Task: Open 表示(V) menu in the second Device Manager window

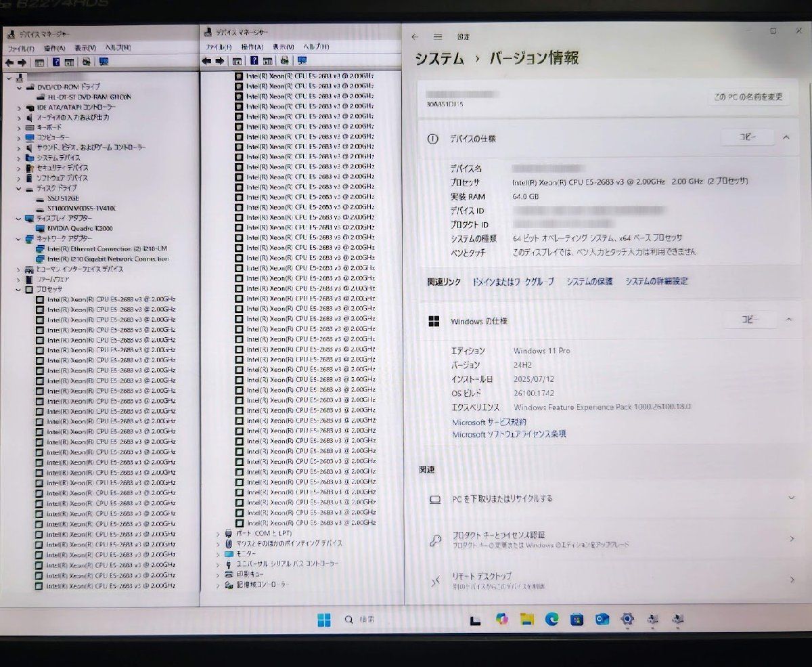Action: pos(284,47)
